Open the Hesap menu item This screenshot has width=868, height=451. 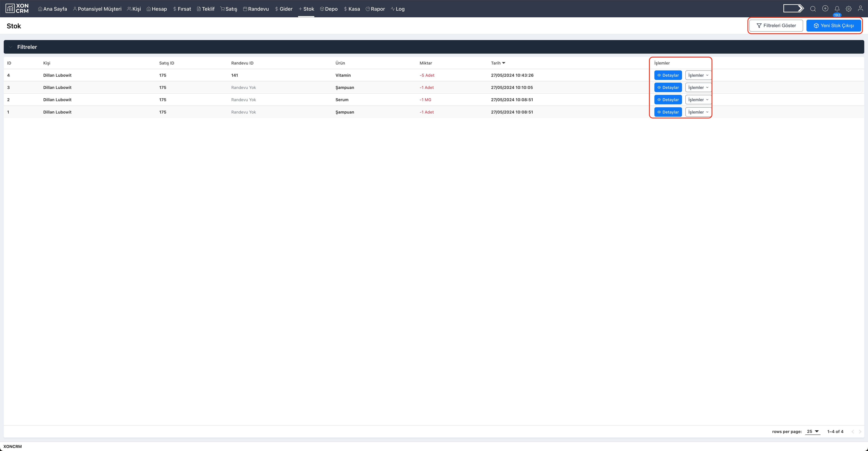(157, 9)
